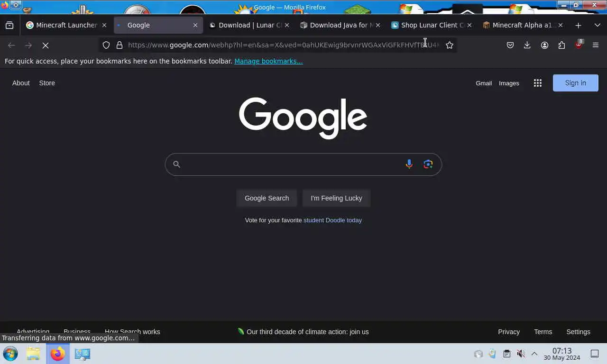
Task: Click the Firefox taskbar icon
Action: (x=58, y=354)
